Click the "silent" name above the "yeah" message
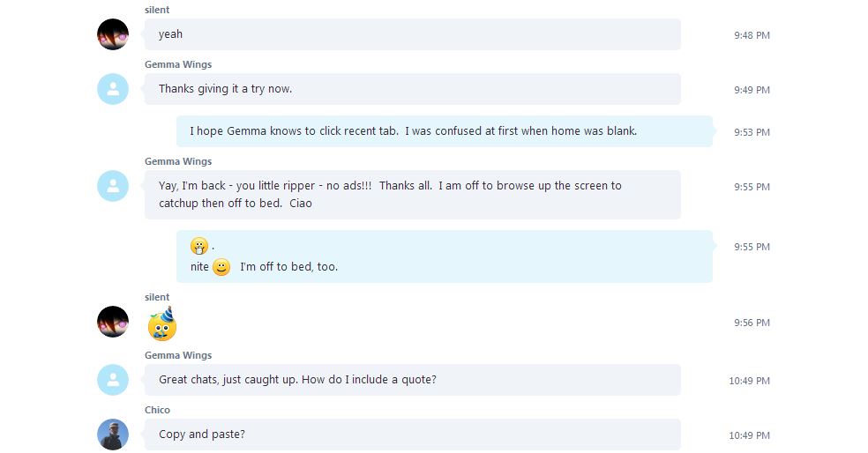868x453 pixels. (157, 10)
